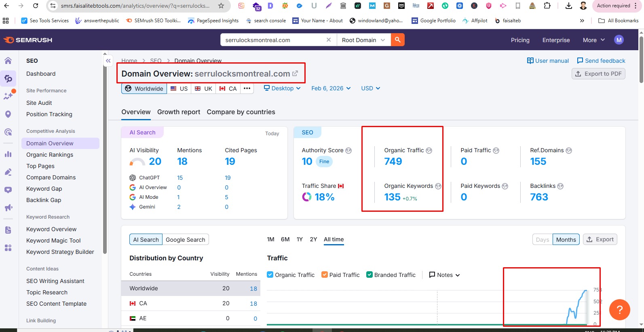Open the bar chart sidebar icon
Viewport: 644px width, 332px height.
pos(8,154)
